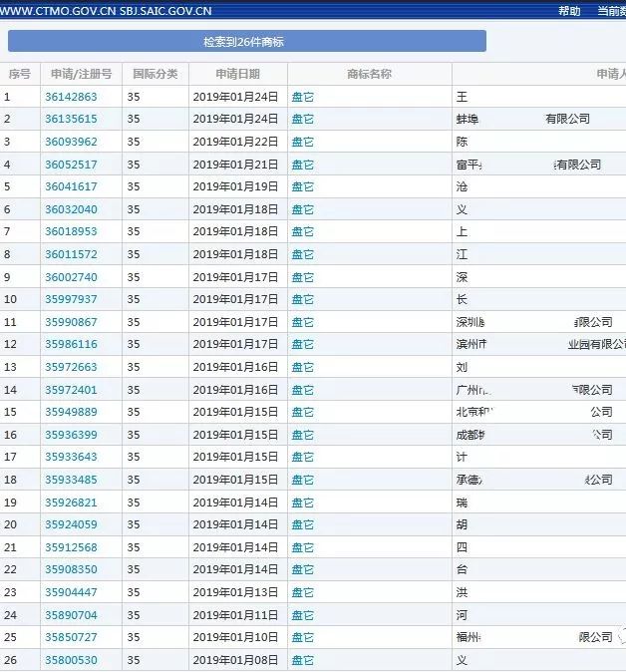Open registration number 36052517
The height and width of the screenshot is (672, 626).
tap(71, 165)
